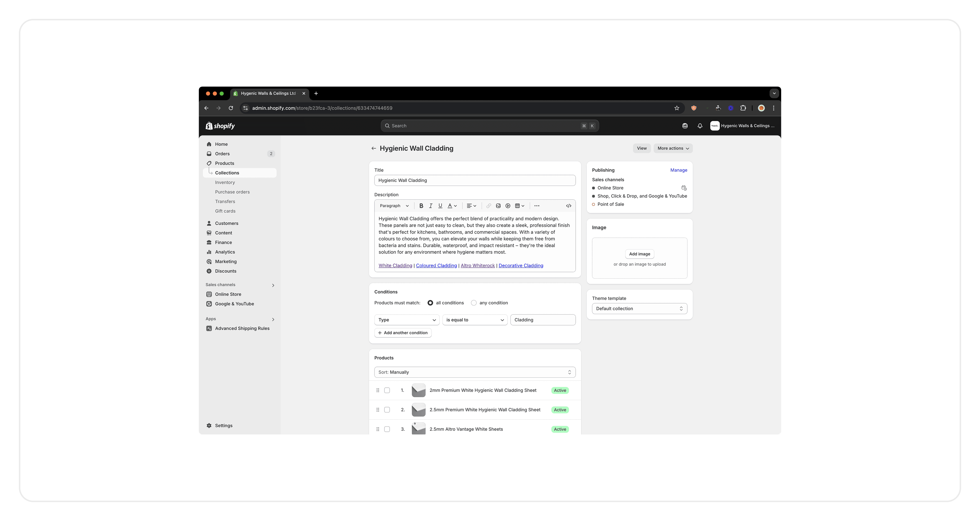Open Discounts in the sidebar
Image resolution: width=980 pixels, height=521 pixels.
(x=240, y=271)
